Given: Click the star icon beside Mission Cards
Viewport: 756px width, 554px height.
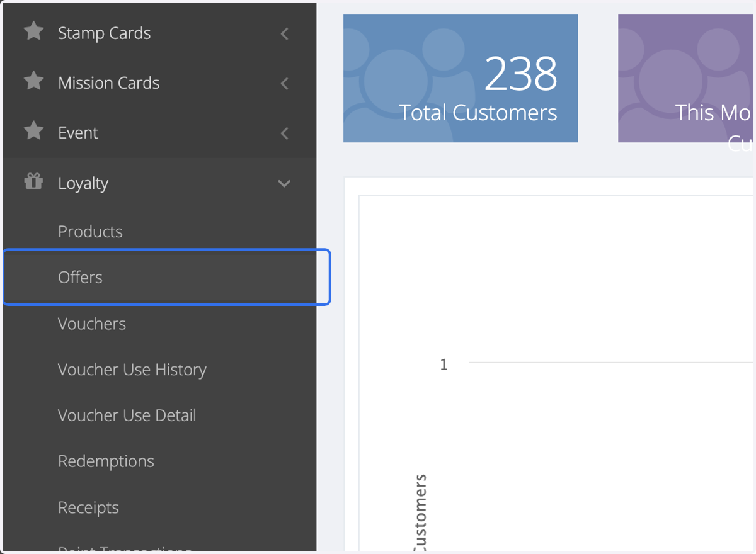Looking at the screenshot, I should [33, 81].
